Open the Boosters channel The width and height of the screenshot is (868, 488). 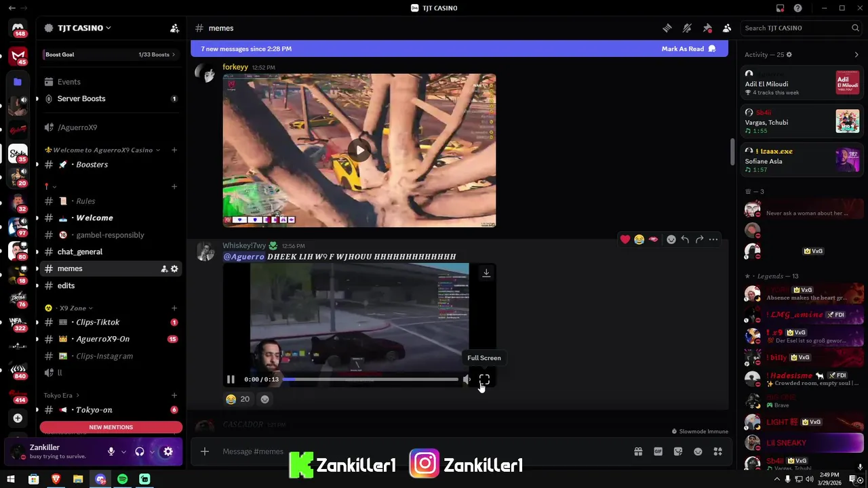(110, 165)
